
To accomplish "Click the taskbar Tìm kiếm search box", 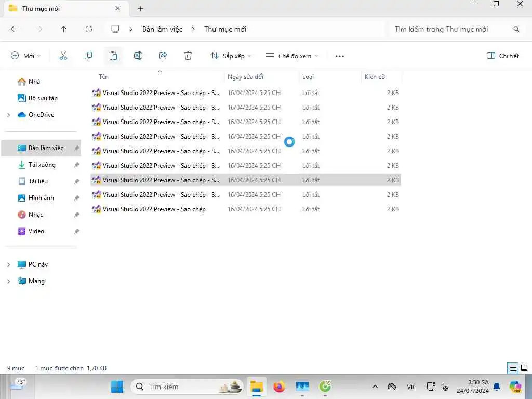I will [187, 387].
